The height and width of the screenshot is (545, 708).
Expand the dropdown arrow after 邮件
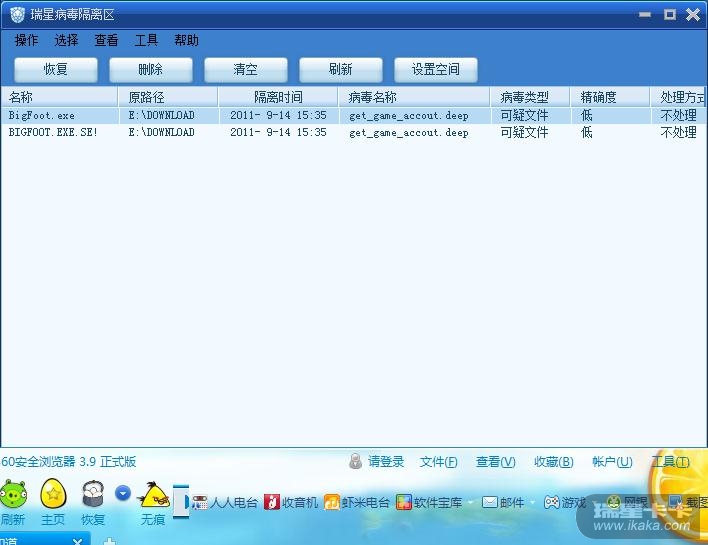coord(532,503)
